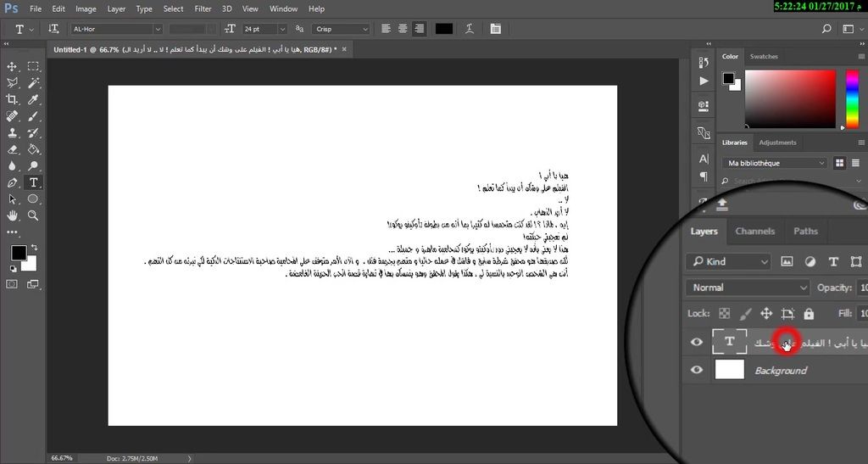Click the text color swatch in options bar
Screen dimensions: 868x464
click(x=444, y=29)
